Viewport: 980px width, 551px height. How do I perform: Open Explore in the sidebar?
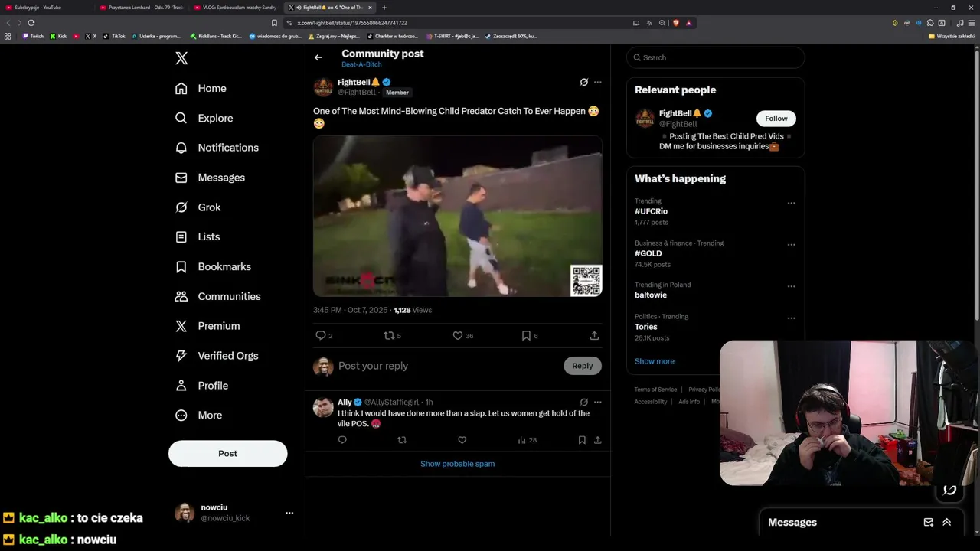204,118
